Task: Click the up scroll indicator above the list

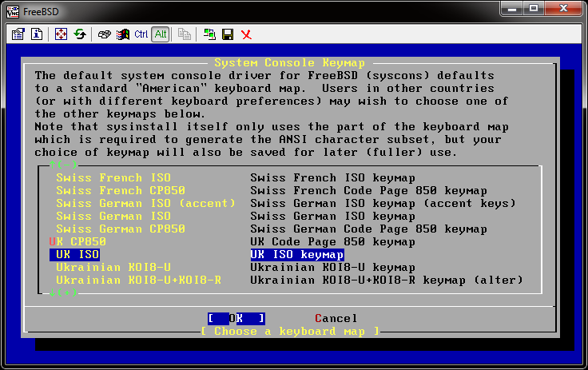Action: (x=63, y=165)
